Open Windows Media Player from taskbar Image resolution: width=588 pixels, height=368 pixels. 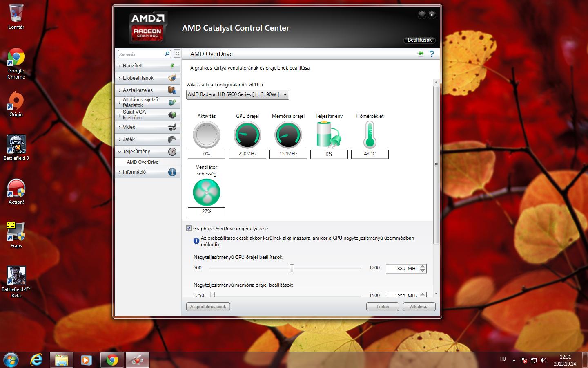click(x=87, y=360)
